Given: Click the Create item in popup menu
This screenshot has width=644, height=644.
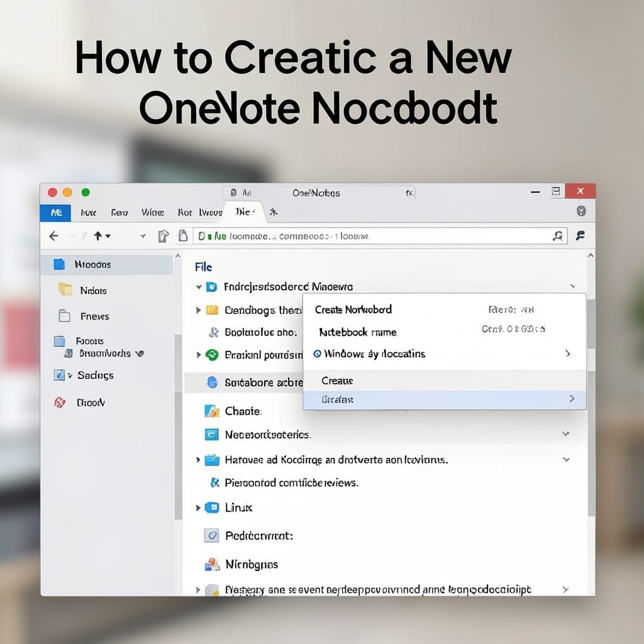Looking at the screenshot, I should (x=445, y=380).
